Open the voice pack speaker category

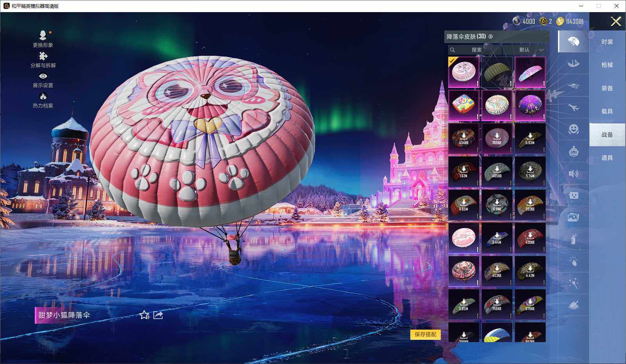pos(573,173)
